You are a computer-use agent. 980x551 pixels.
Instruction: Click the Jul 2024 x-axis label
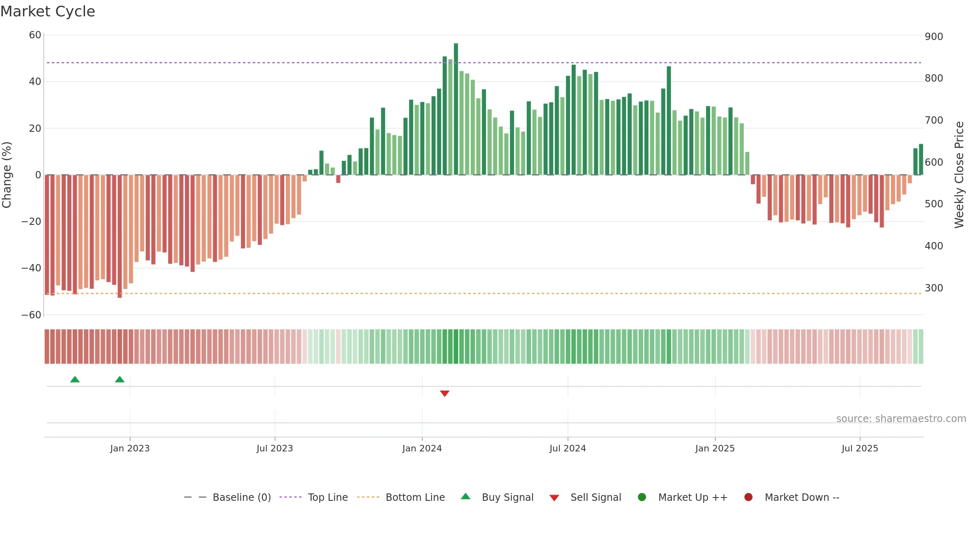point(568,448)
